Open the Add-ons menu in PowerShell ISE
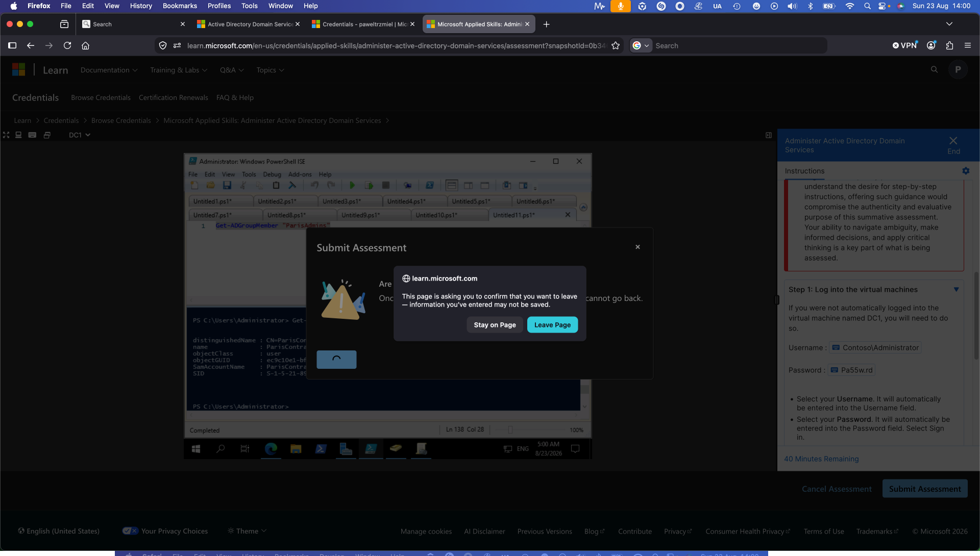The width and height of the screenshot is (980, 556). coord(300,174)
